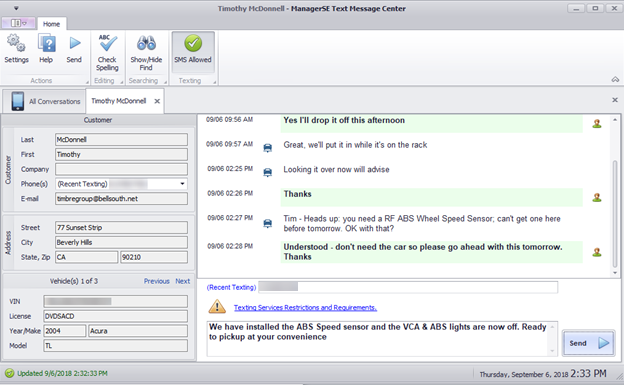The image size is (624, 385).
Task: Expand the Actions group dialog launcher
Action: pyautogui.click(x=87, y=82)
